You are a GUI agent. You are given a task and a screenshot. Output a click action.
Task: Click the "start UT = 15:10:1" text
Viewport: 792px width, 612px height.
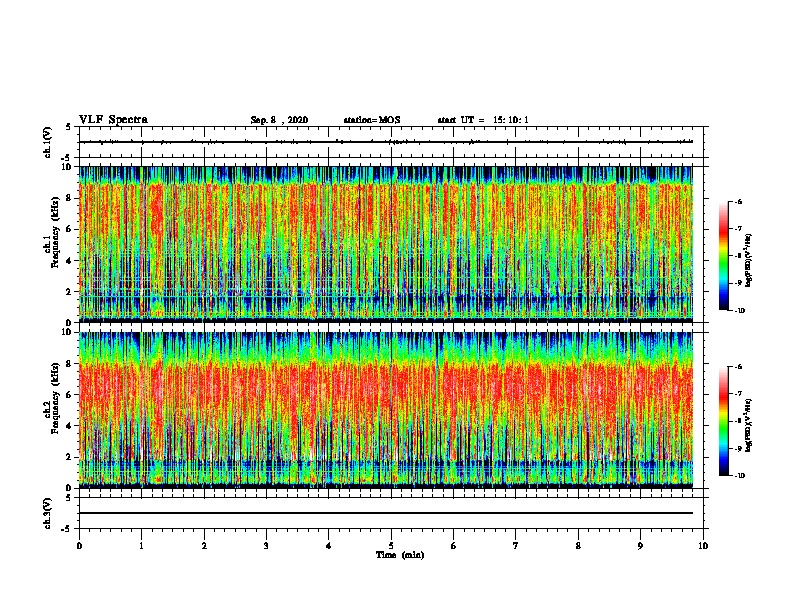click(x=483, y=120)
